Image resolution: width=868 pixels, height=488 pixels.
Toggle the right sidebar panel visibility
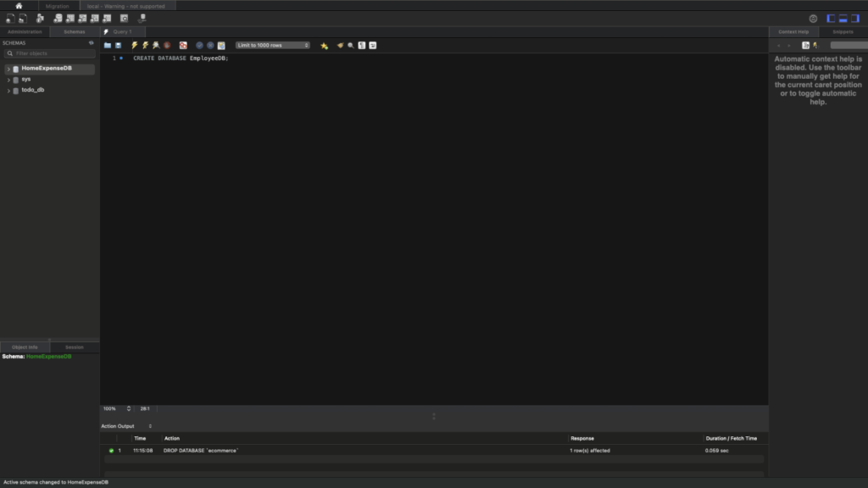(855, 18)
